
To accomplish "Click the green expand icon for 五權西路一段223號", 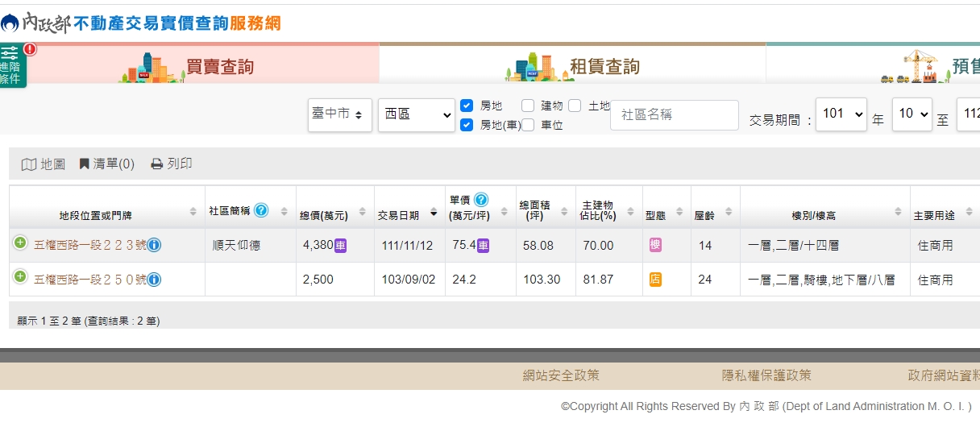I will 20,243.
